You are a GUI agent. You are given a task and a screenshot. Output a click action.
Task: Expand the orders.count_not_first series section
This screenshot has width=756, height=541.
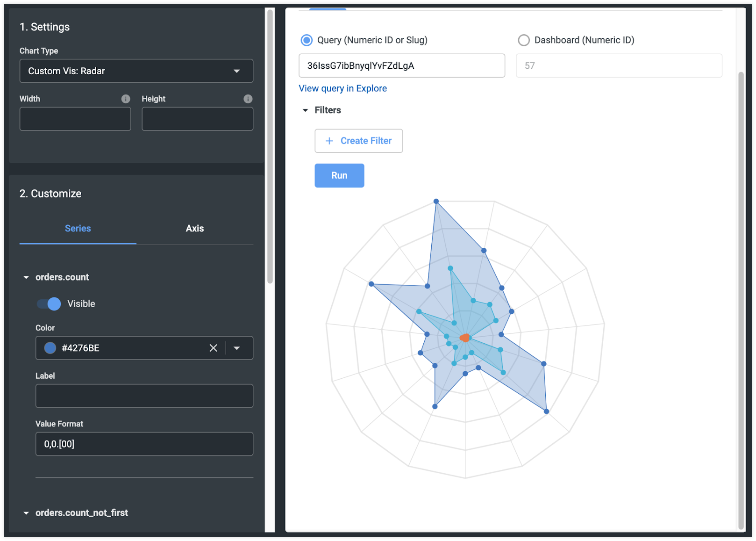(x=82, y=512)
